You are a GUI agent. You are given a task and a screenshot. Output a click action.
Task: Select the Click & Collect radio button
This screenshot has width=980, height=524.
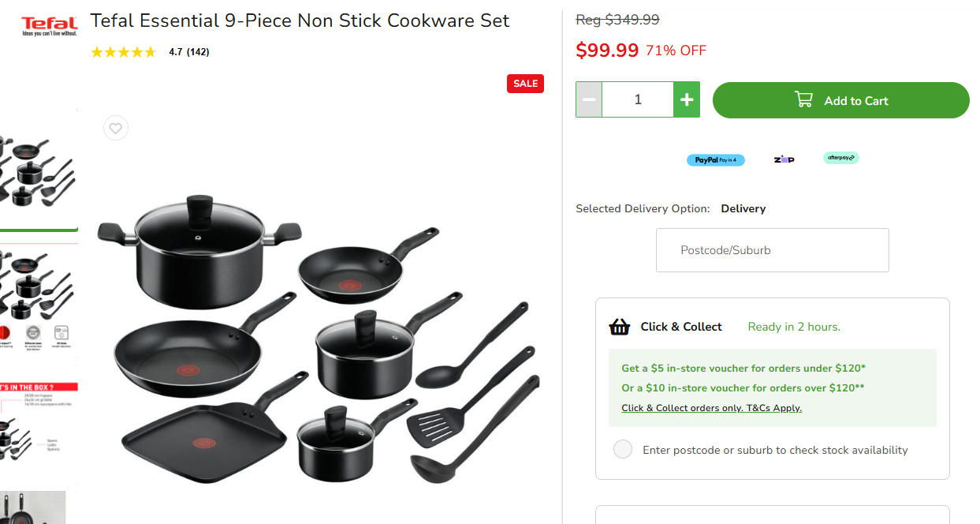point(623,450)
